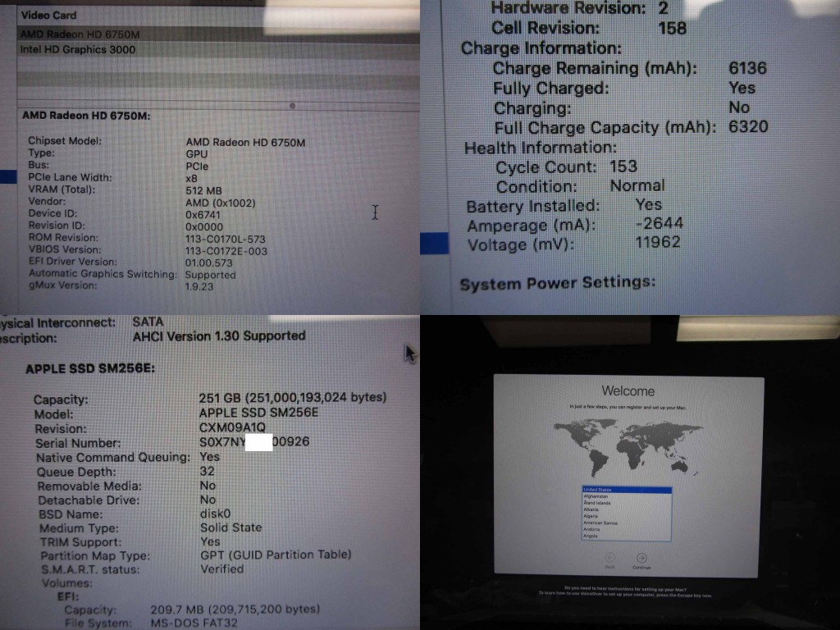
Task: Click the Fully Charged value Yes
Action: pyautogui.click(x=742, y=88)
